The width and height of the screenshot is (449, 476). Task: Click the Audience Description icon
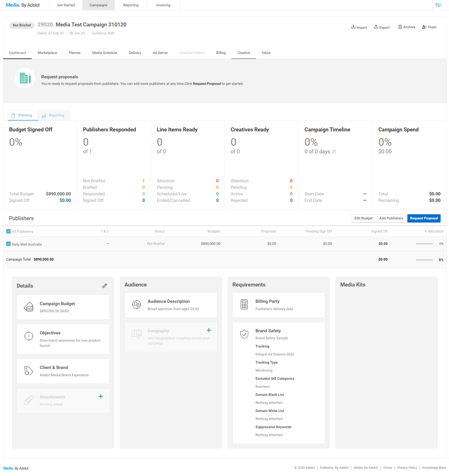[x=137, y=305]
